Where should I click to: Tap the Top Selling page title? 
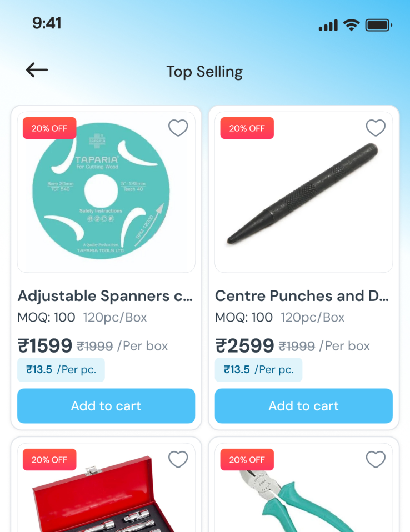[x=204, y=72]
